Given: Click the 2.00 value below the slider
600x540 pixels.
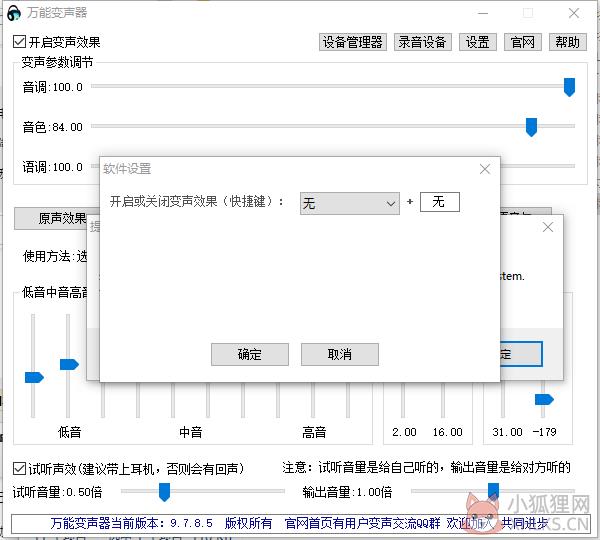Looking at the screenshot, I should coord(404,432).
